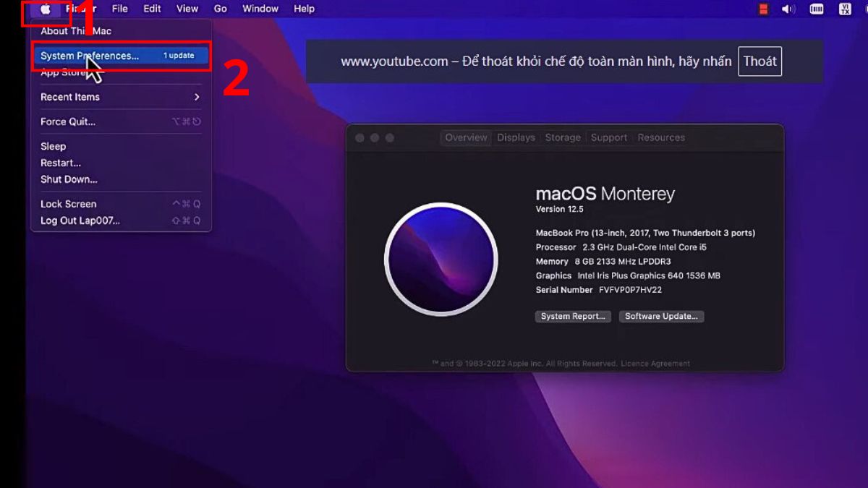Open the Window menu
This screenshot has width=868, height=488.
pos(260,9)
